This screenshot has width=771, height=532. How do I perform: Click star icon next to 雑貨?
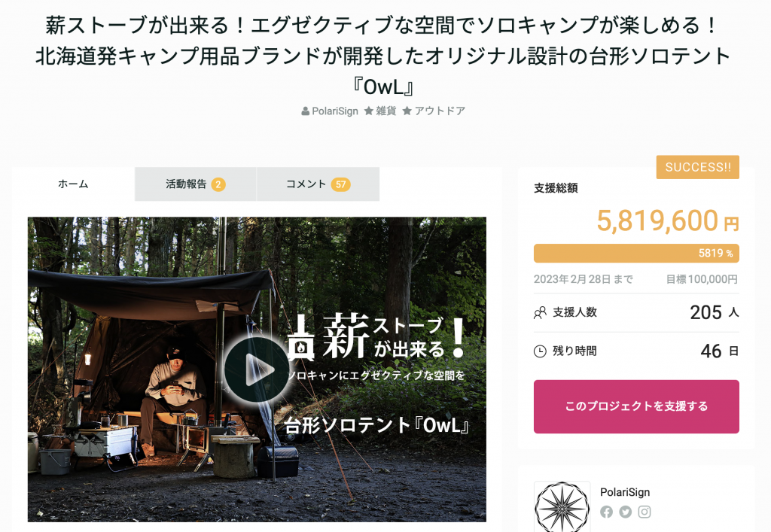369,111
